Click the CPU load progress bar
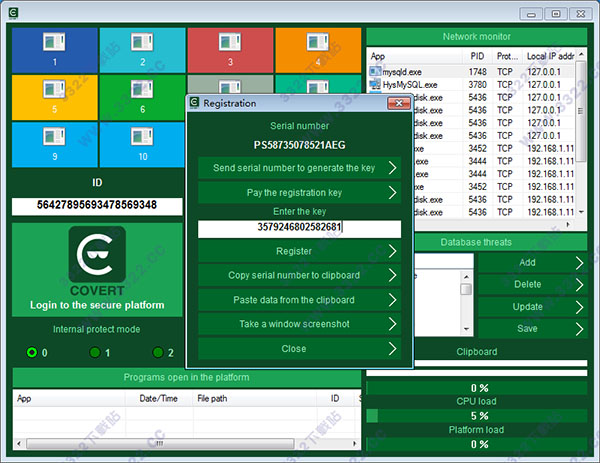This screenshot has height=463, width=600. (477, 415)
